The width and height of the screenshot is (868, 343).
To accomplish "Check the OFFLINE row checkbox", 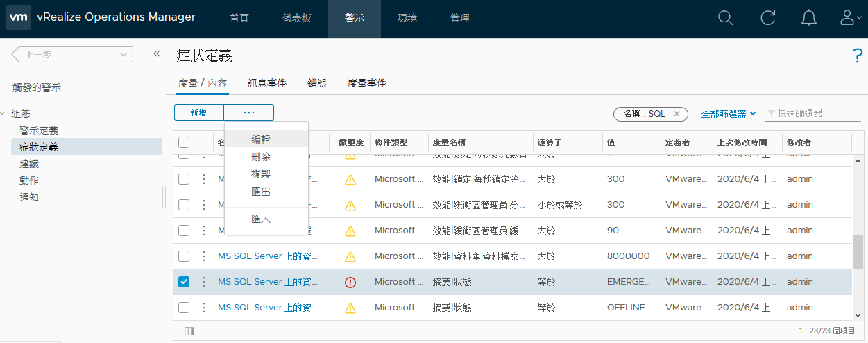I will [x=184, y=308].
